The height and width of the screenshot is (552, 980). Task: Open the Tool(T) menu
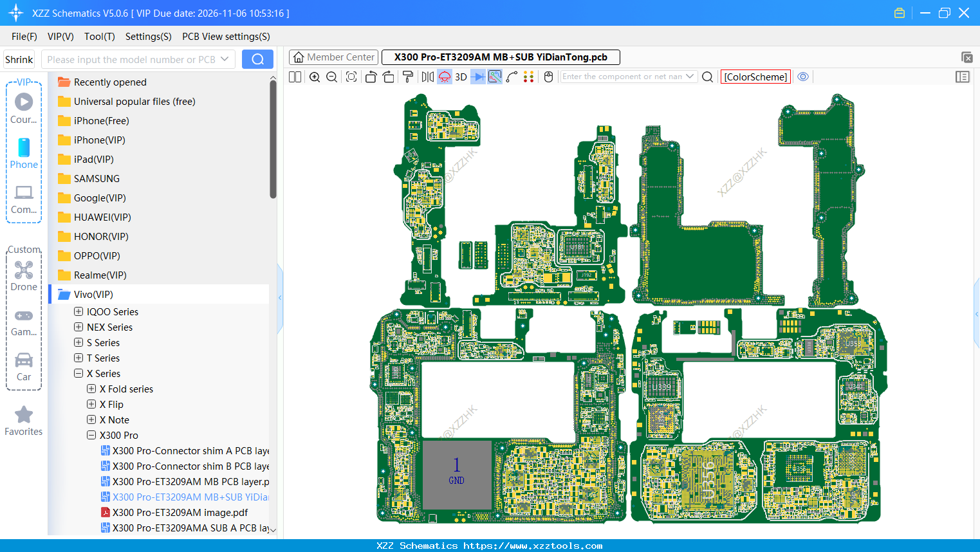(100, 37)
